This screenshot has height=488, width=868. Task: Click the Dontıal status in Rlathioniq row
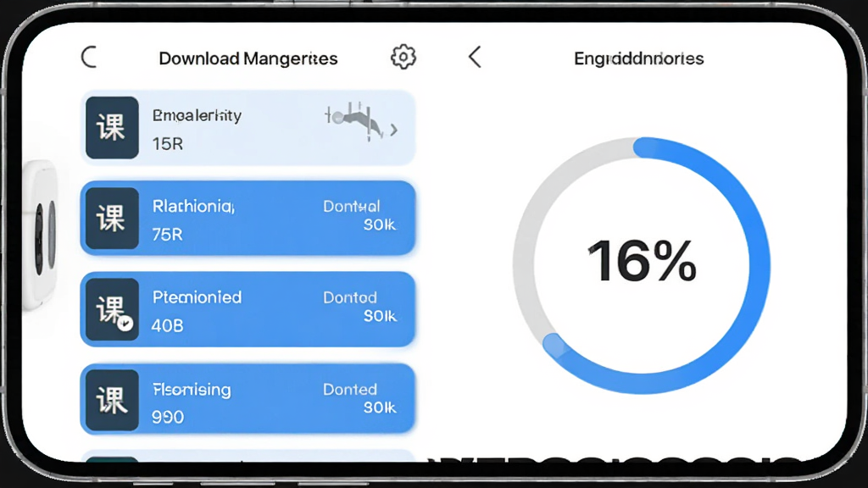point(352,207)
